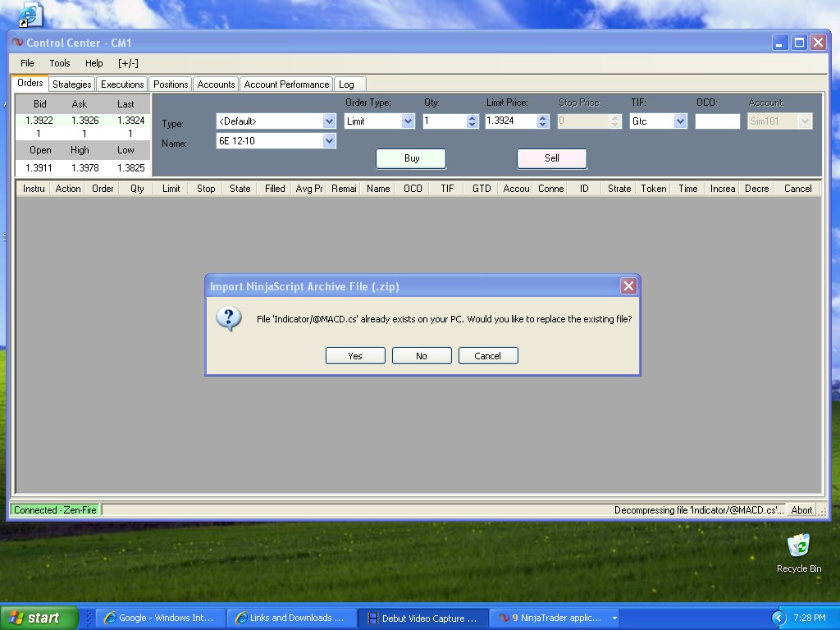Open the Account Performance tab
The image size is (840, 630).
pyautogui.click(x=286, y=84)
